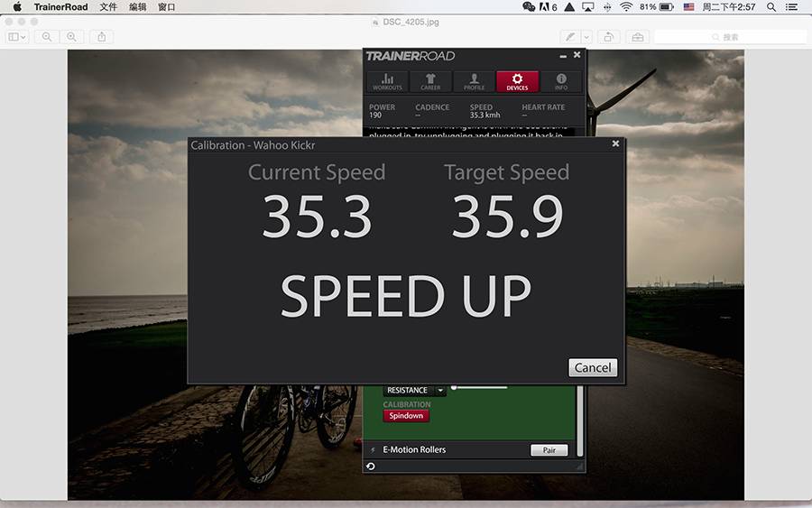This screenshot has width=812, height=508.
Task: Expand the markup pen dropdown arrow
Action: point(586,37)
